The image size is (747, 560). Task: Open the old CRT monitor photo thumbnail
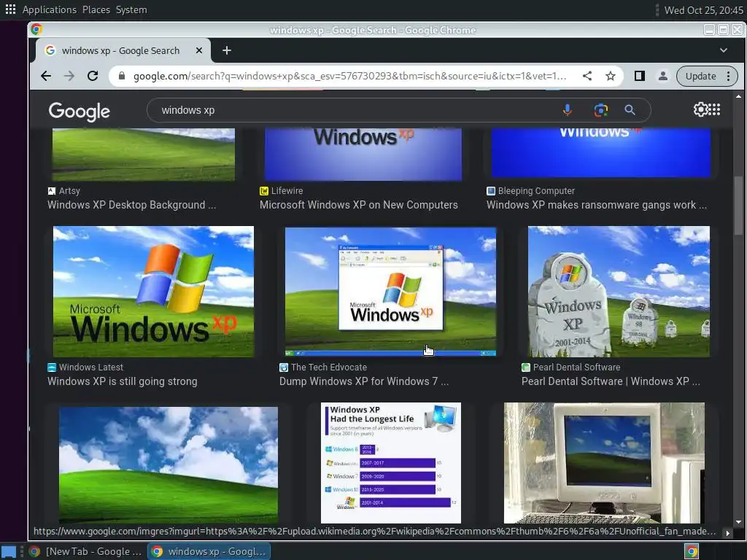point(604,463)
